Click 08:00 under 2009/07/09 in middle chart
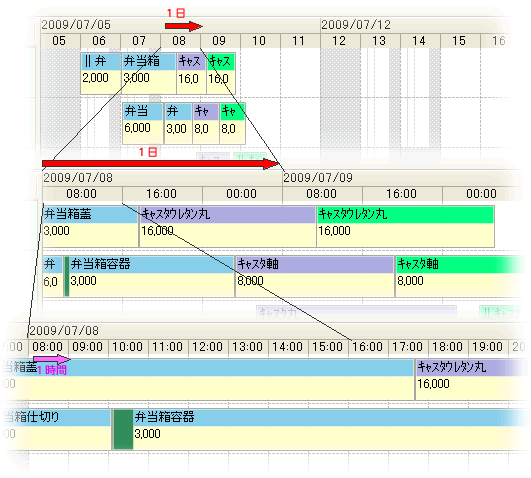This screenshot has height=478, width=531. click(x=322, y=194)
